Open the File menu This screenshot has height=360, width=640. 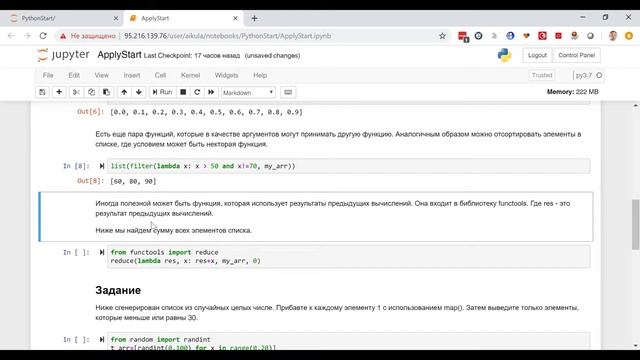pyautogui.click(x=48, y=75)
